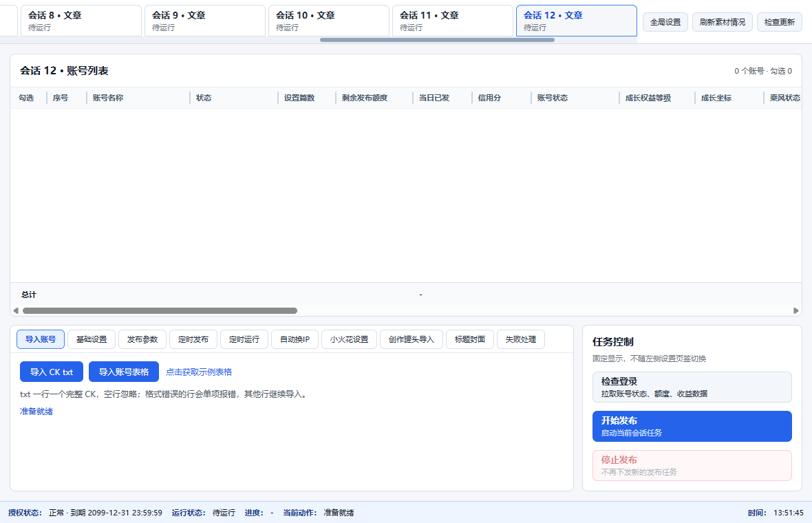Image resolution: width=812 pixels, height=523 pixels.
Task: Open the 小火花设置 settings tab
Action: (x=349, y=339)
